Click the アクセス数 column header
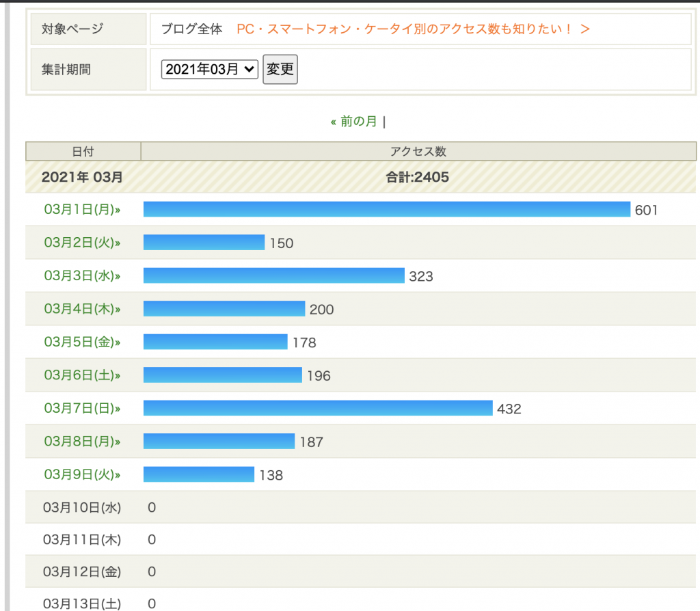The height and width of the screenshot is (611, 700). click(418, 151)
